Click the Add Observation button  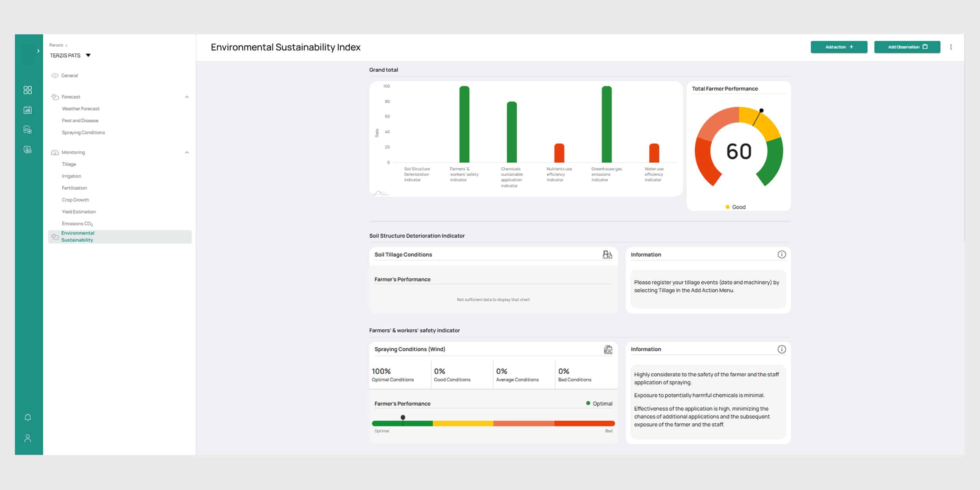click(x=907, y=47)
